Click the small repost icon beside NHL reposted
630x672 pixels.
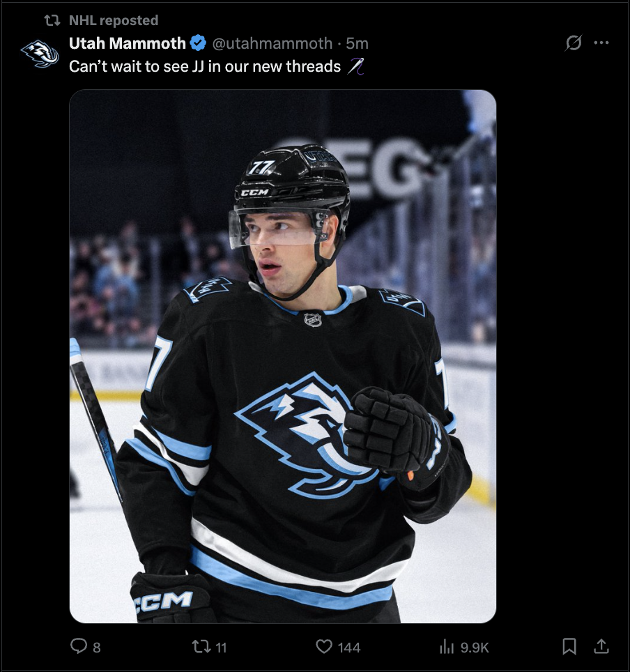coord(52,20)
